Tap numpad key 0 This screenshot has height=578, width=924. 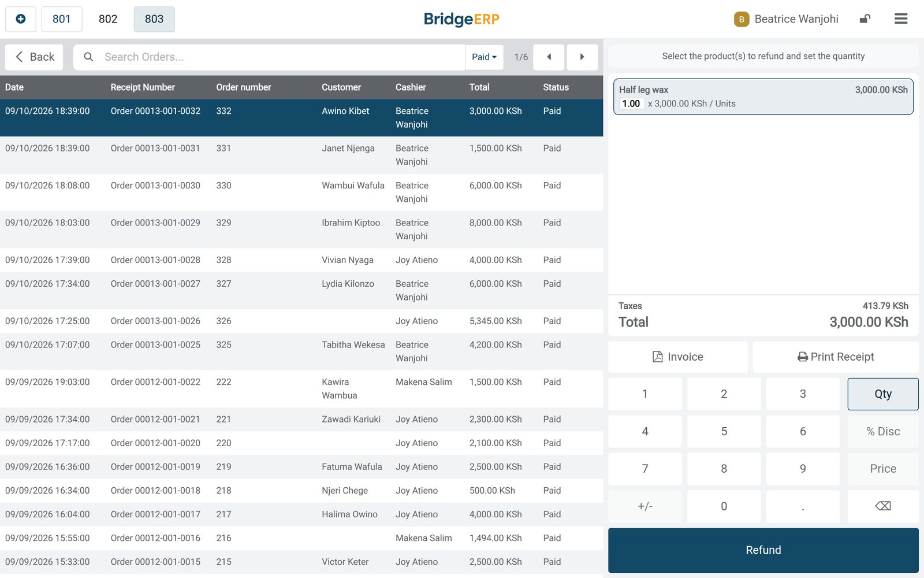724,506
